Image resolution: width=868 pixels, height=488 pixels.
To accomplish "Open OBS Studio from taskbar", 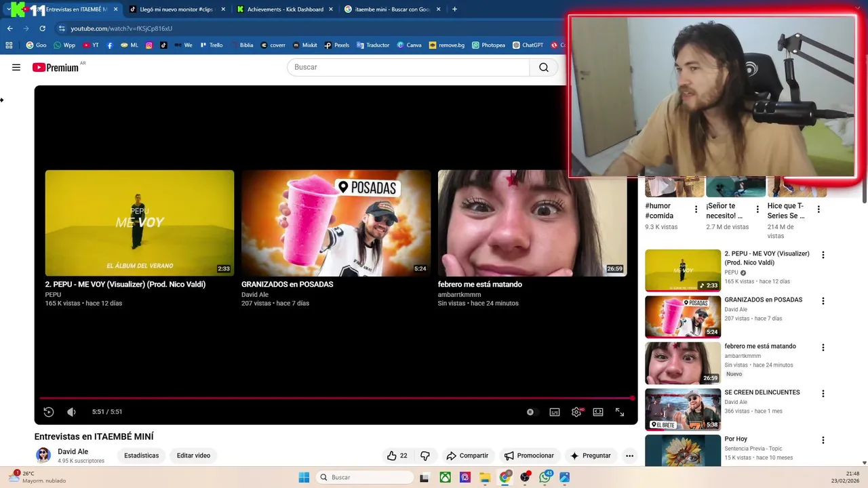I will pyautogui.click(x=525, y=477).
